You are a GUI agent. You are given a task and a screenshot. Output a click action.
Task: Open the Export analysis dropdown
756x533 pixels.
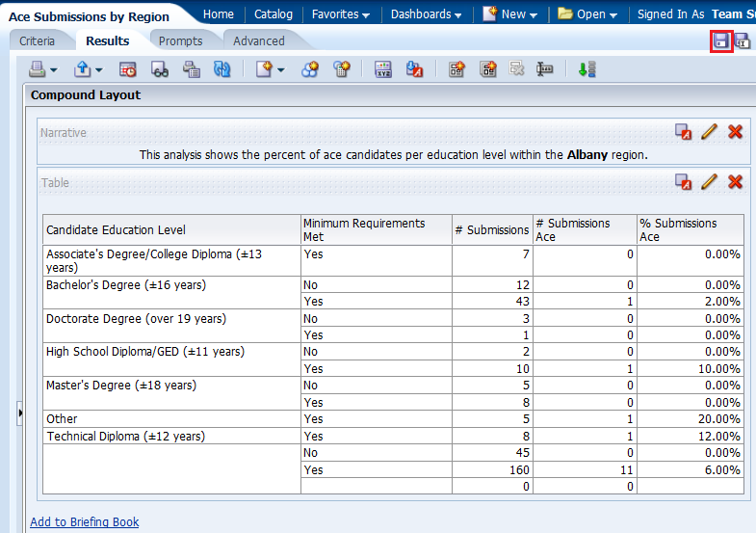(88, 69)
